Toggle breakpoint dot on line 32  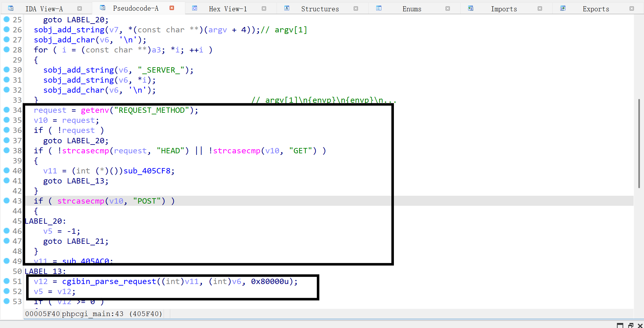point(7,90)
